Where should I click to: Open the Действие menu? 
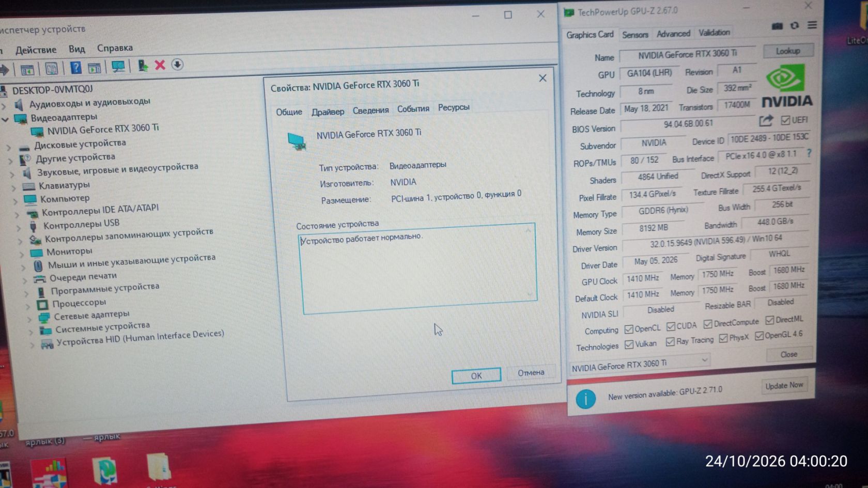pyautogui.click(x=36, y=50)
